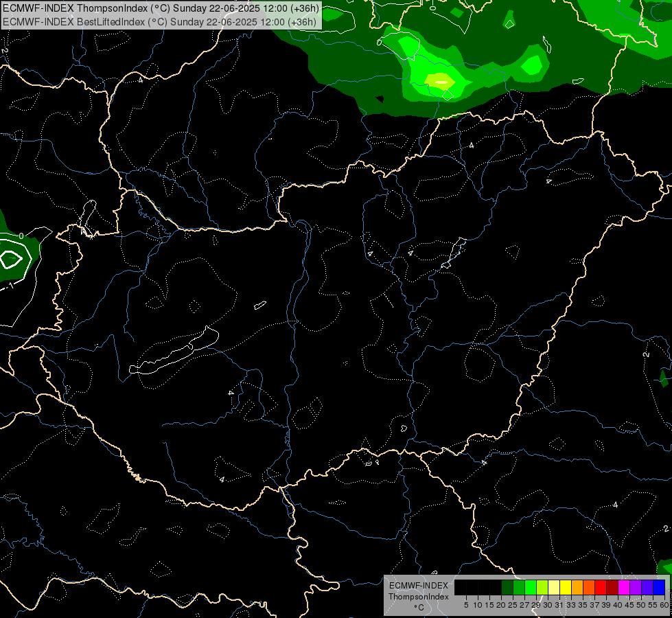Click the legend tick value 5
672x618 pixels.
(x=466, y=605)
